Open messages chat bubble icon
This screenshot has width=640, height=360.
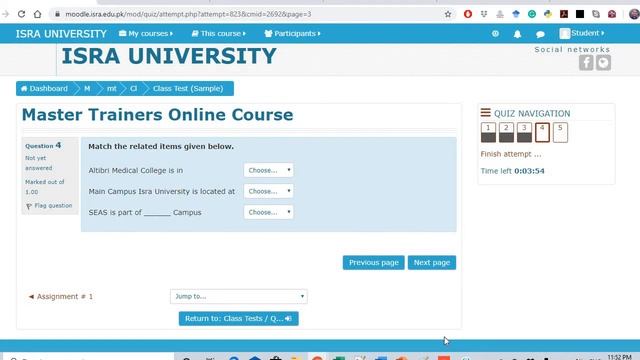pos(540,34)
